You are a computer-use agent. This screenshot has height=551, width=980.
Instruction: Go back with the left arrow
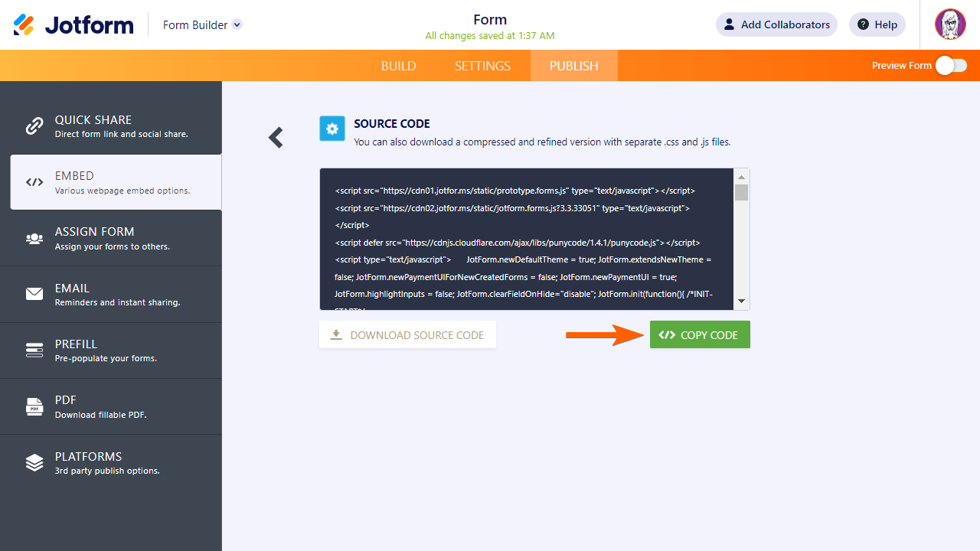coord(276,138)
